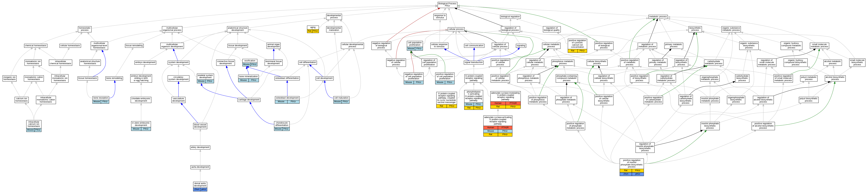868x193 pixels.
Task: Click the 'tissue homeostasis' node
Action: 88,78
